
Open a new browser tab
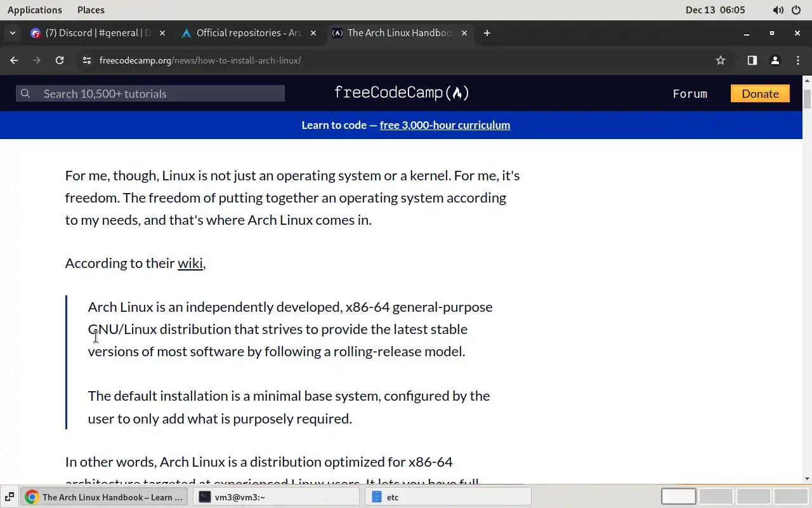(x=487, y=33)
